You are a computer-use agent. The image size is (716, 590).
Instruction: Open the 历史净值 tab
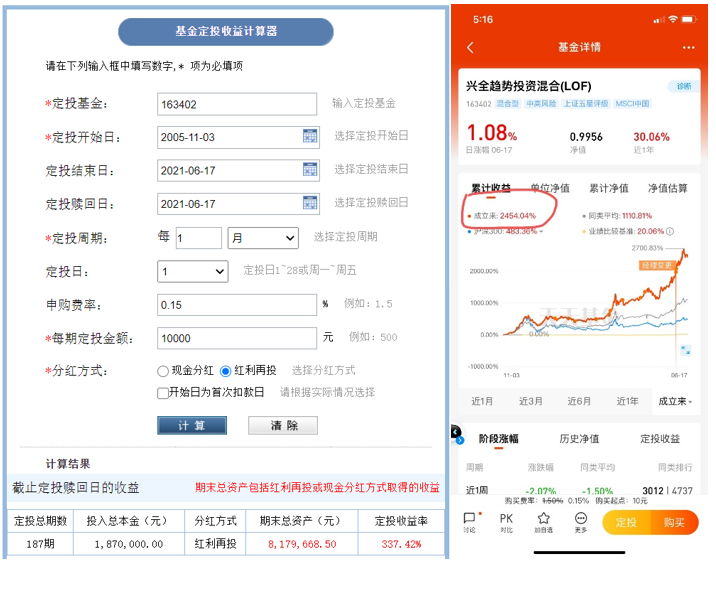(x=579, y=439)
